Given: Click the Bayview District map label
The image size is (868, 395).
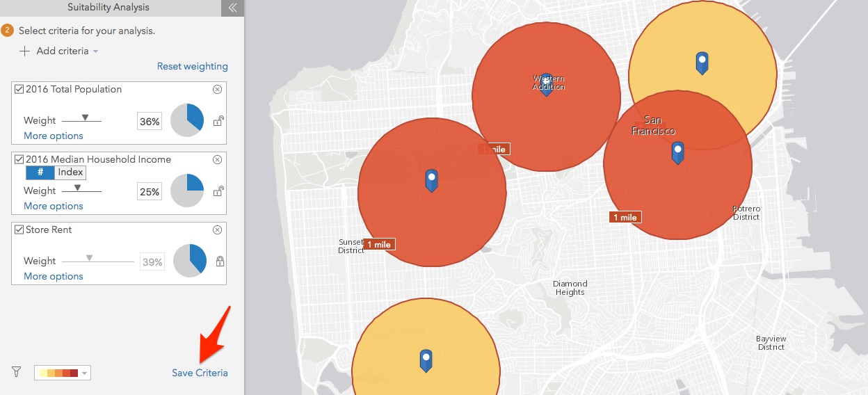Looking at the screenshot, I should (771, 343).
